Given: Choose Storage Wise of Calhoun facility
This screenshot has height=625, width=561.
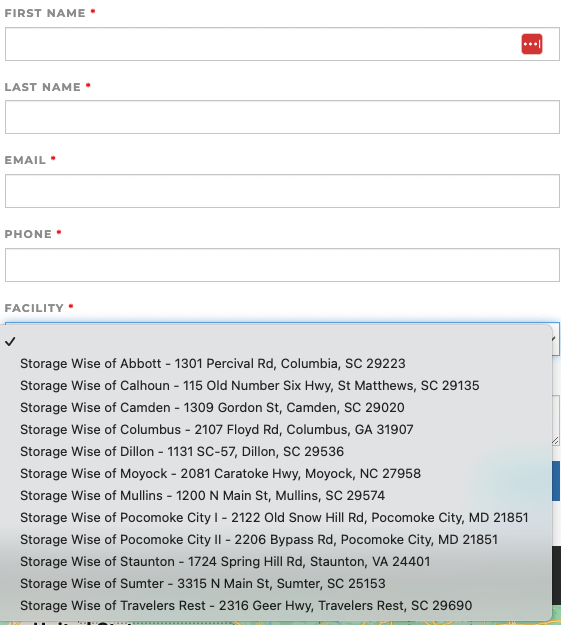Looking at the screenshot, I should coord(276,385).
